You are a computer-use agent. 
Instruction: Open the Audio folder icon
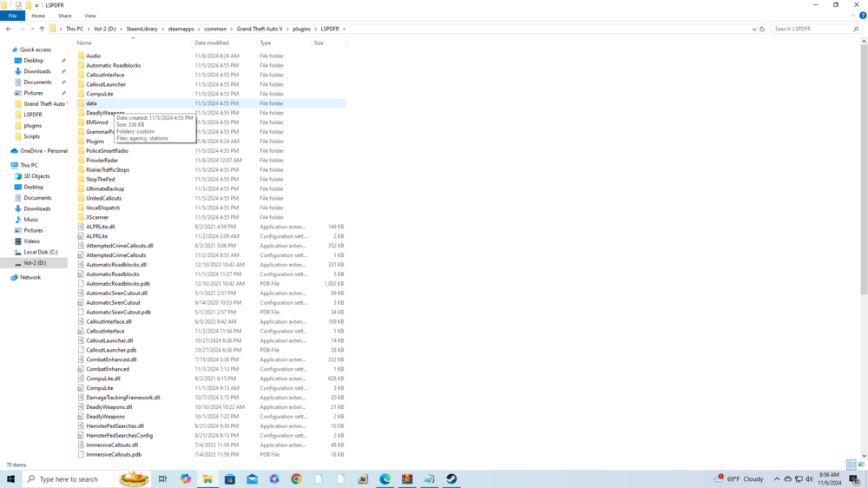pos(81,56)
